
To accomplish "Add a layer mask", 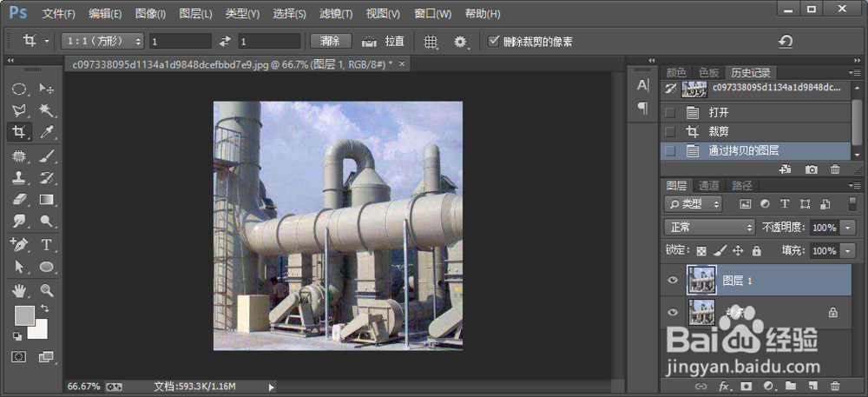I will 746,386.
